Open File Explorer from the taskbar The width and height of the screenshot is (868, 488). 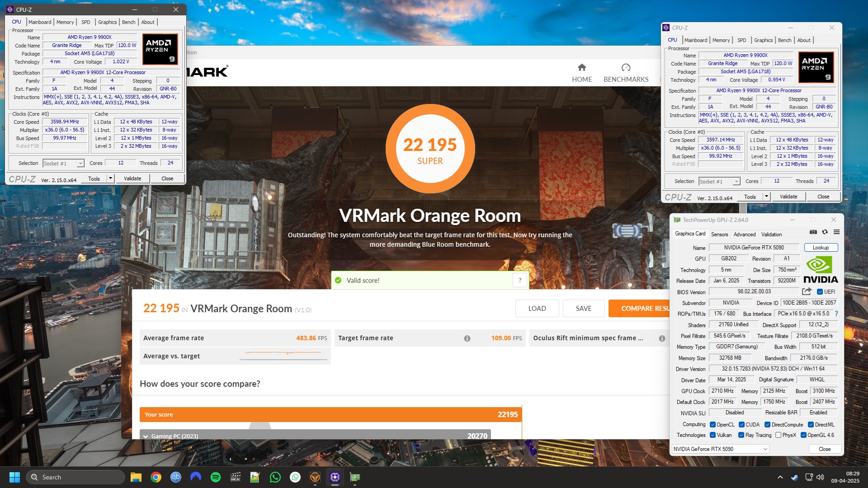136,477
